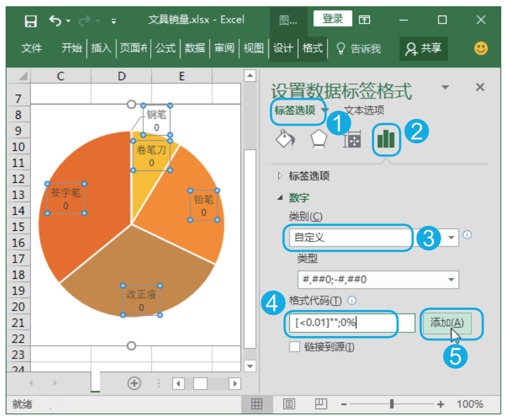Click the smiley feedback icon
The height and width of the screenshot is (420, 505).
pyautogui.click(x=481, y=49)
